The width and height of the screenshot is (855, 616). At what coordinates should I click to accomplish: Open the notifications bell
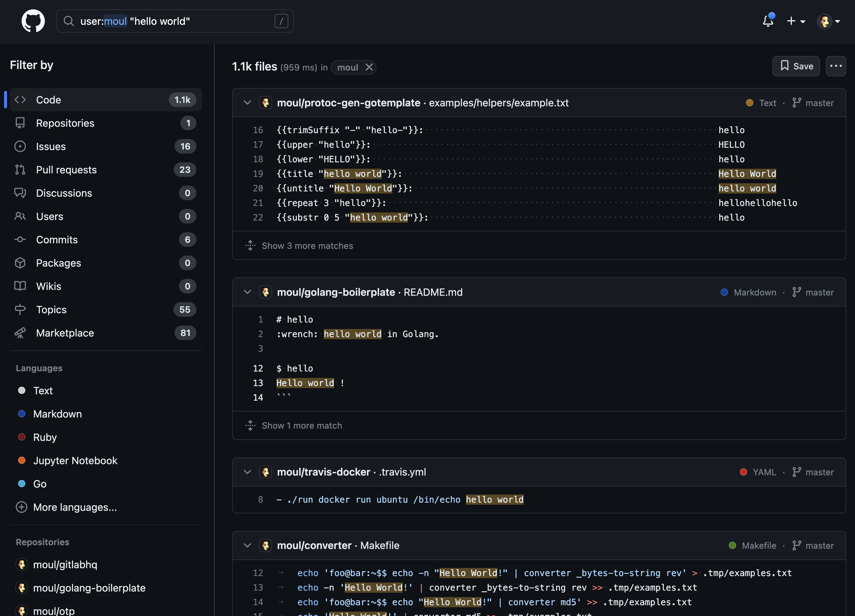tap(768, 21)
